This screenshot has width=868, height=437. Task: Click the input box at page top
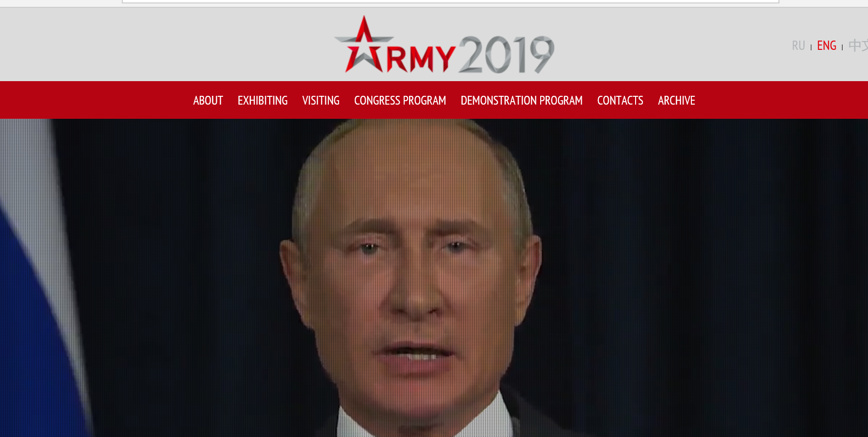tap(450, 1)
